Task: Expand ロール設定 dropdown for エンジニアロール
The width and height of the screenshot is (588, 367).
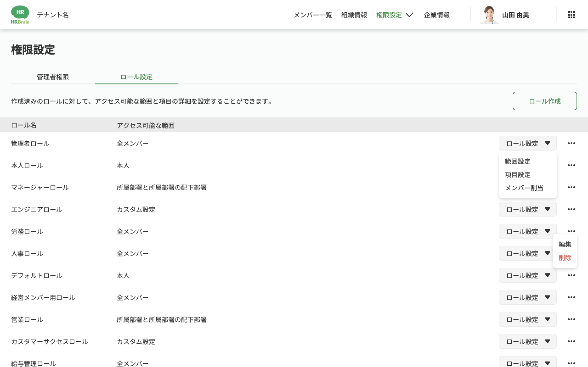Action: click(528, 209)
